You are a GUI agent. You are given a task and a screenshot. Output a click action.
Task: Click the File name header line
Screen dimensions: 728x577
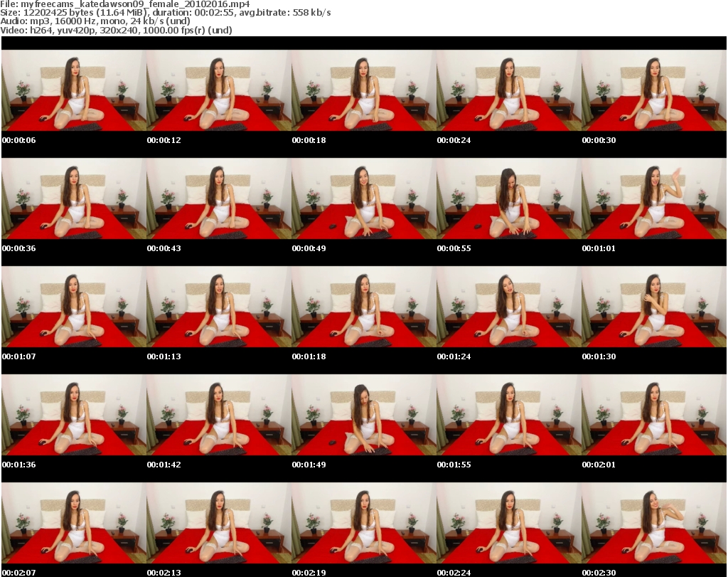pos(125,4)
